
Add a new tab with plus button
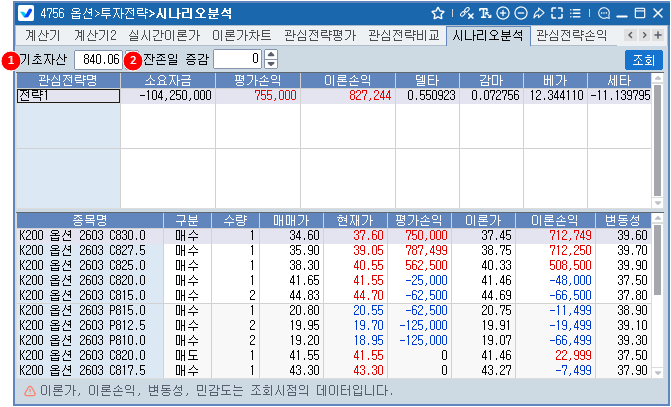click(658, 35)
